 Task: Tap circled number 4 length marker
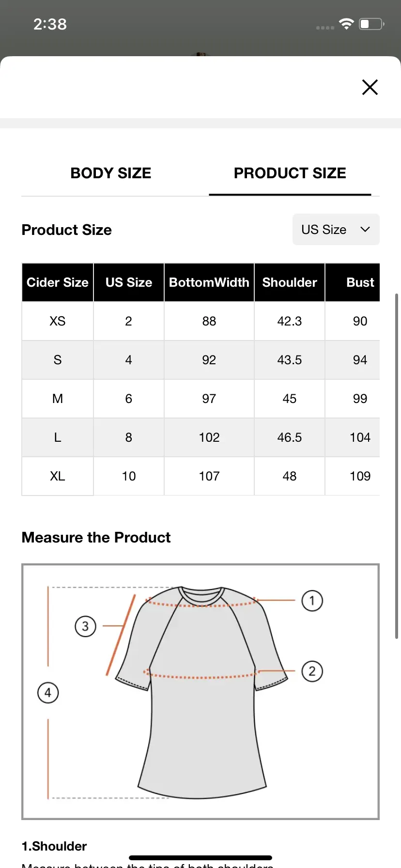tap(48, 693)
